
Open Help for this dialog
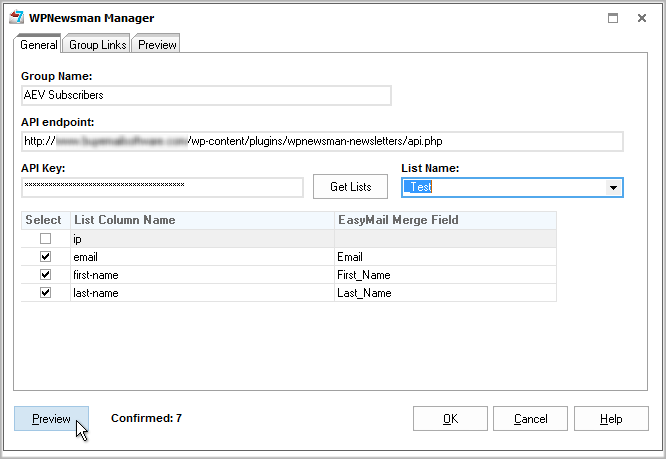pyautogui.click(x=611, y=419)
